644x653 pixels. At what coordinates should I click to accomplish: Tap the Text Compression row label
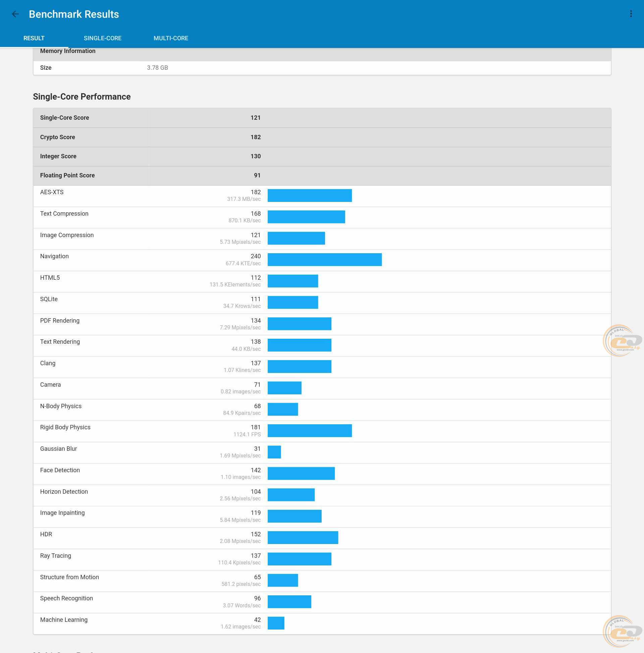[x=64, y=214]
